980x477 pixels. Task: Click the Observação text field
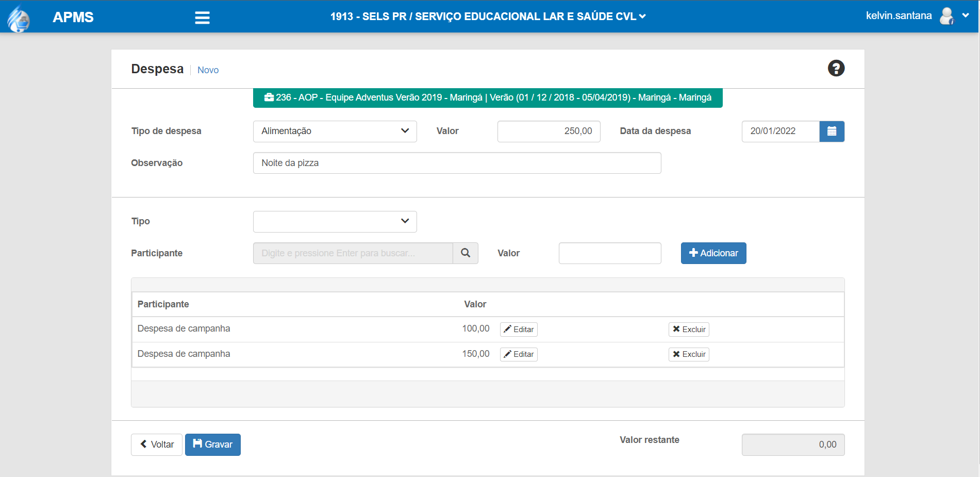tap(457, 163)
